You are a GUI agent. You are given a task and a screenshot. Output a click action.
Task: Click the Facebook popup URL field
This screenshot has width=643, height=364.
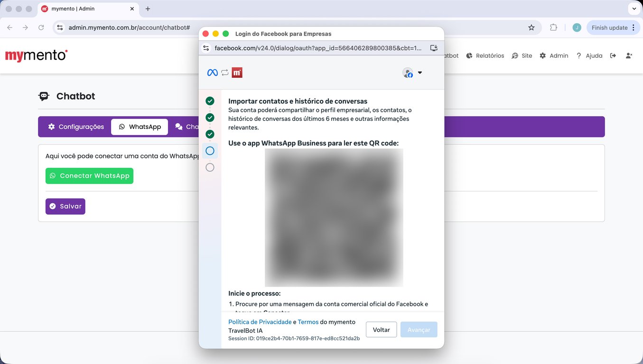(x=318, y=48)
